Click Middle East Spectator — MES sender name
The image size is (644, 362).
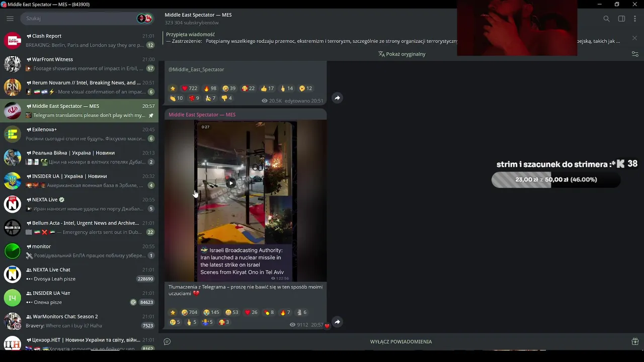tap(202, 115)
